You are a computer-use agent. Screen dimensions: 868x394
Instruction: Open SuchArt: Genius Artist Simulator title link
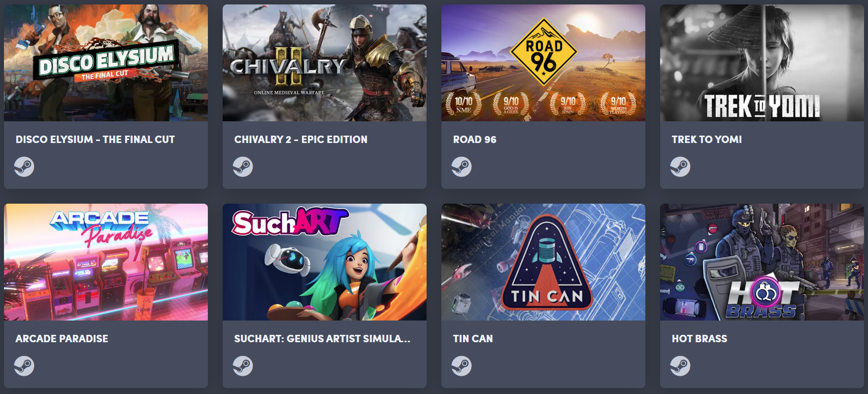(x=322, y=339)
